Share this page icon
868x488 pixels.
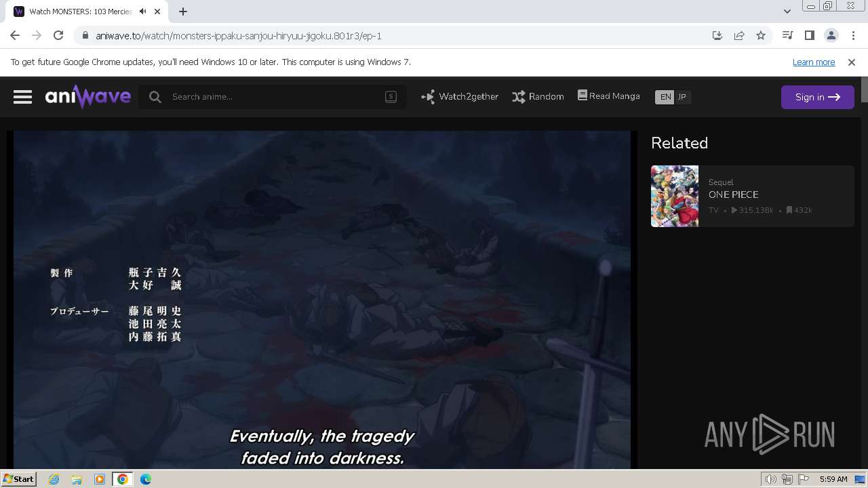(x=739, y=35)
